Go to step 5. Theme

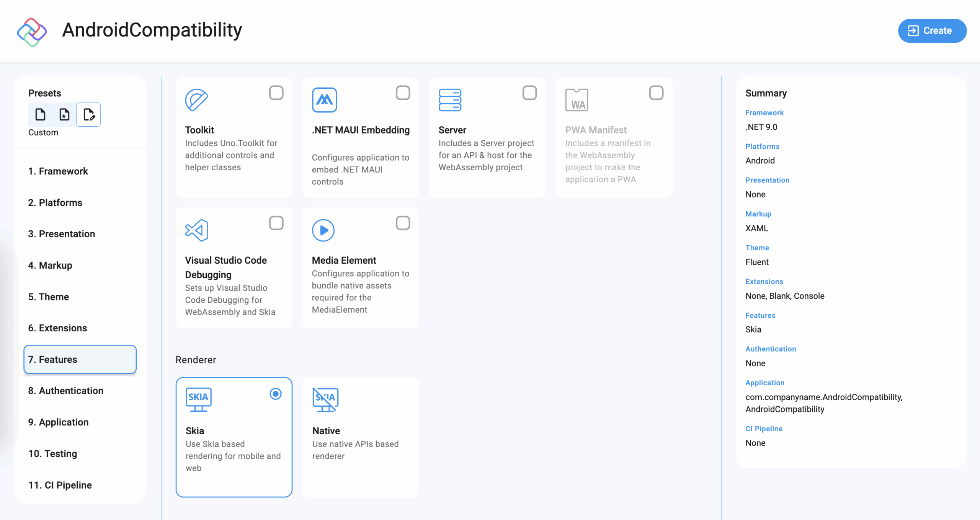coord(80,297)
